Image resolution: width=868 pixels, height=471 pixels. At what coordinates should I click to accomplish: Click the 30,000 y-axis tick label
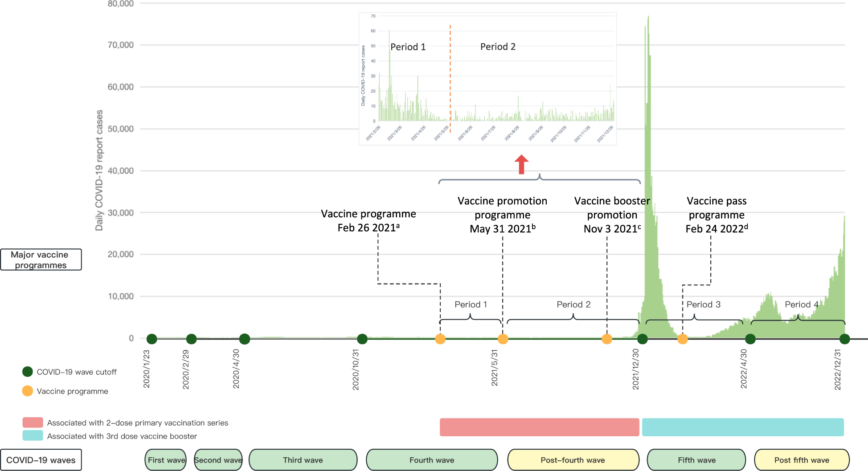point(120,213)
